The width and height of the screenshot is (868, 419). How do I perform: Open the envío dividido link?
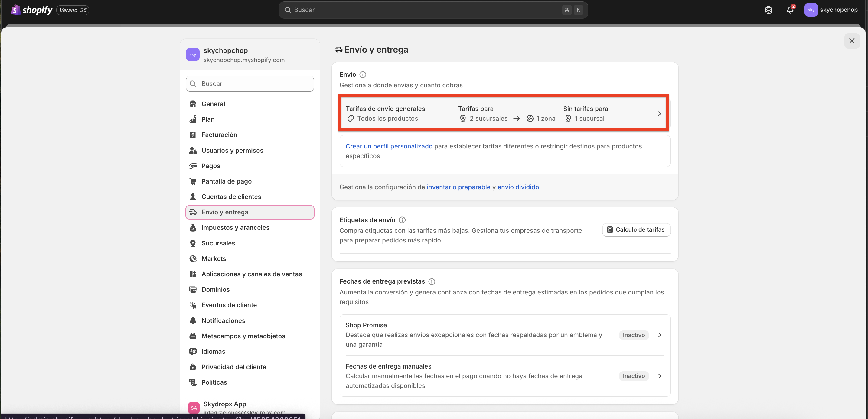[x=518, y=187]
